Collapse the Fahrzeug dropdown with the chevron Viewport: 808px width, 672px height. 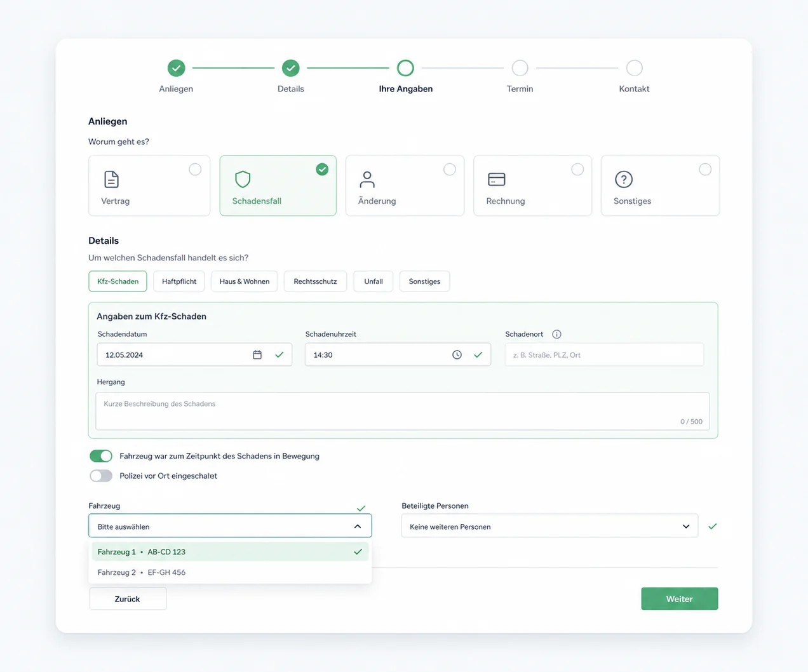click(x=358, y=527)
